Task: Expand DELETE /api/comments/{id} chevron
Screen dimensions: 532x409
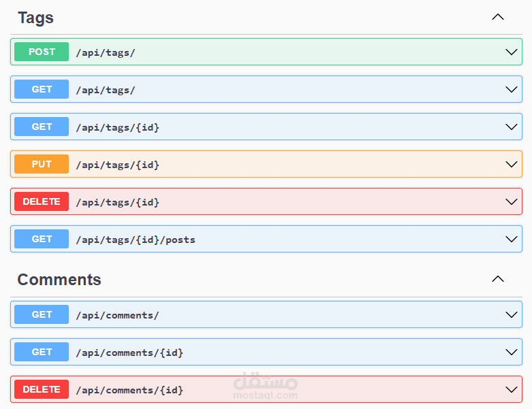Action: (x=512, y=389)
